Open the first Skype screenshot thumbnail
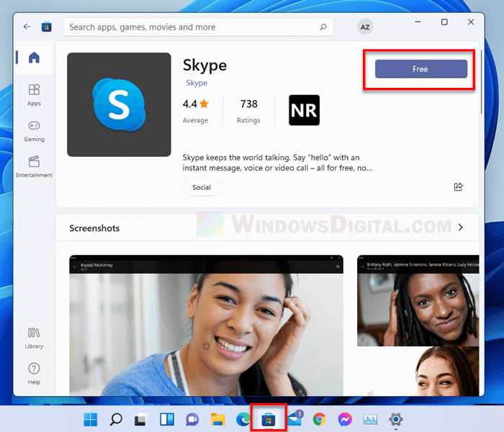The image size is (504, 432). pyautogui.click(x=206, y=325)
